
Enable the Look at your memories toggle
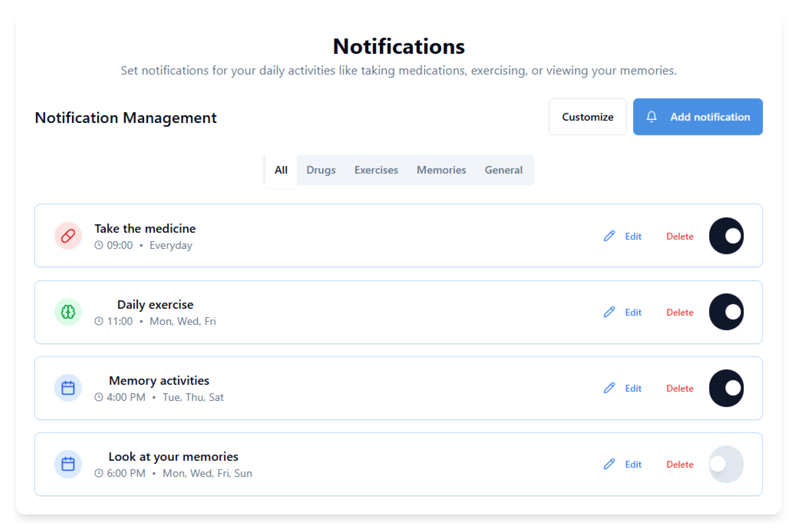pos(726,464)
